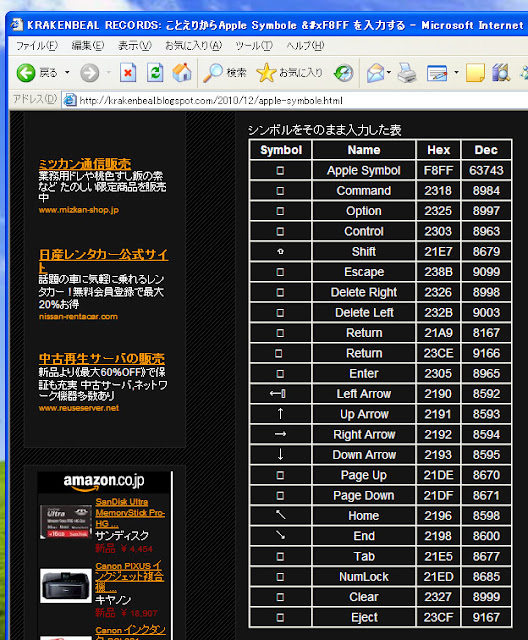Click the Home row diagonal arrow symbol
Screen dimensions: 528x640
pyautogui.click(x=281, y=515)
